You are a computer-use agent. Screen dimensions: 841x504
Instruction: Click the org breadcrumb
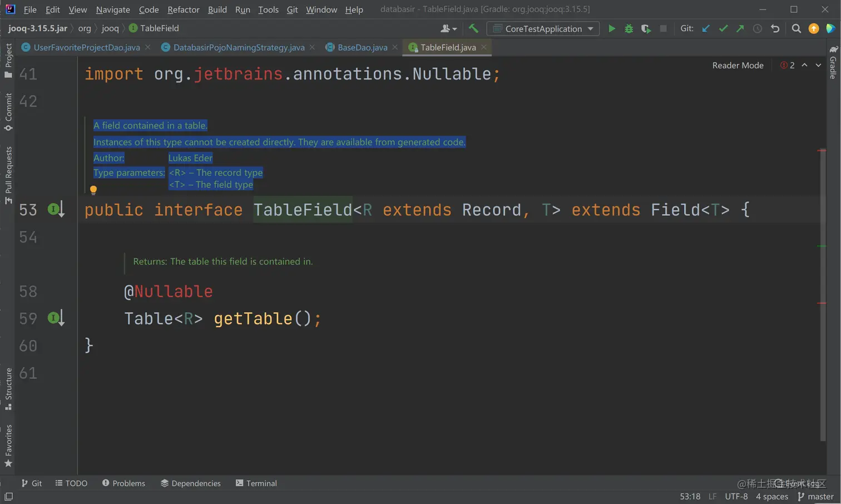[85, 28]
